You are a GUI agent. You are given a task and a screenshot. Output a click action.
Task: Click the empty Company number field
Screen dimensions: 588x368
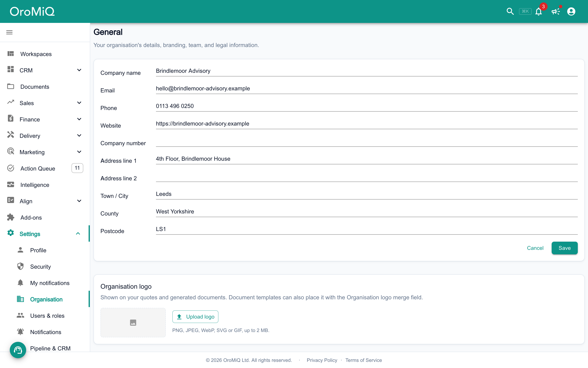(367, 141)
